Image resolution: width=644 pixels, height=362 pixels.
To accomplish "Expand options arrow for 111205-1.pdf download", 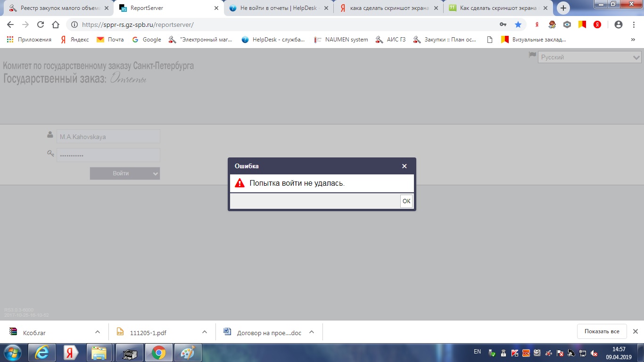I will [x=205, y=332].
